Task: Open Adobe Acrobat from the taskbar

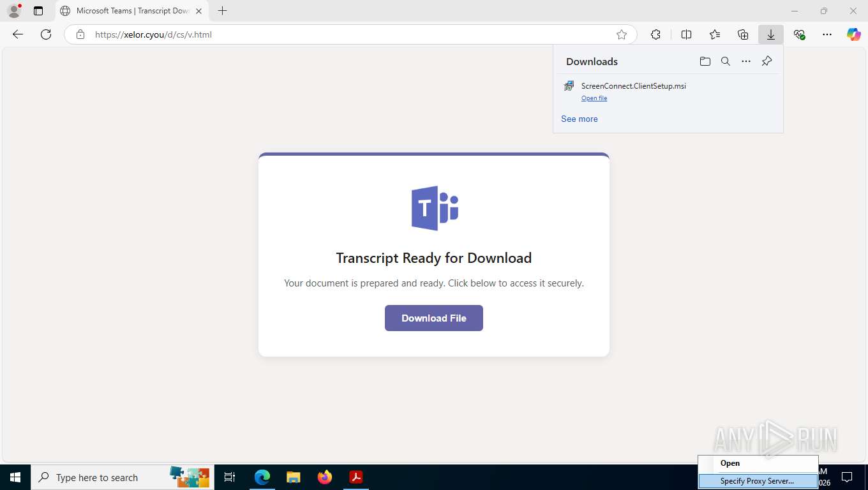Action: (356, 477)
